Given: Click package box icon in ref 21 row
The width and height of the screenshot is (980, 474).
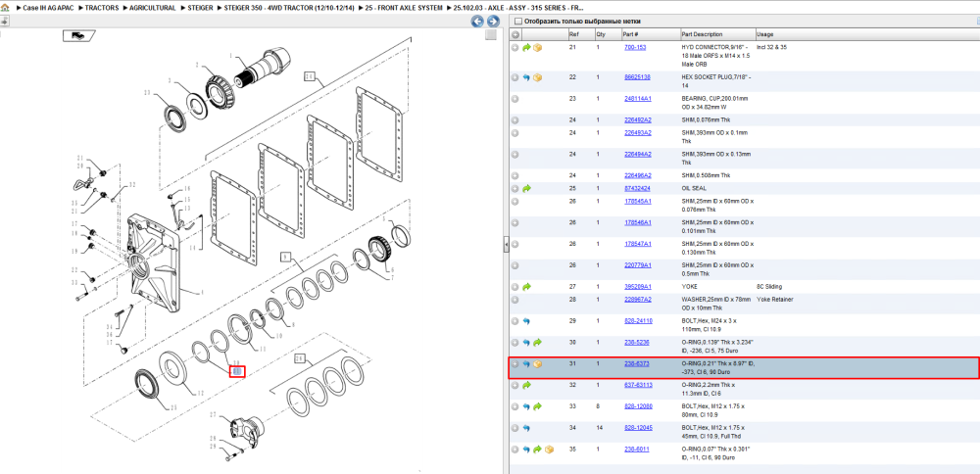Looking at the screenshot, I should click(537, 47).
